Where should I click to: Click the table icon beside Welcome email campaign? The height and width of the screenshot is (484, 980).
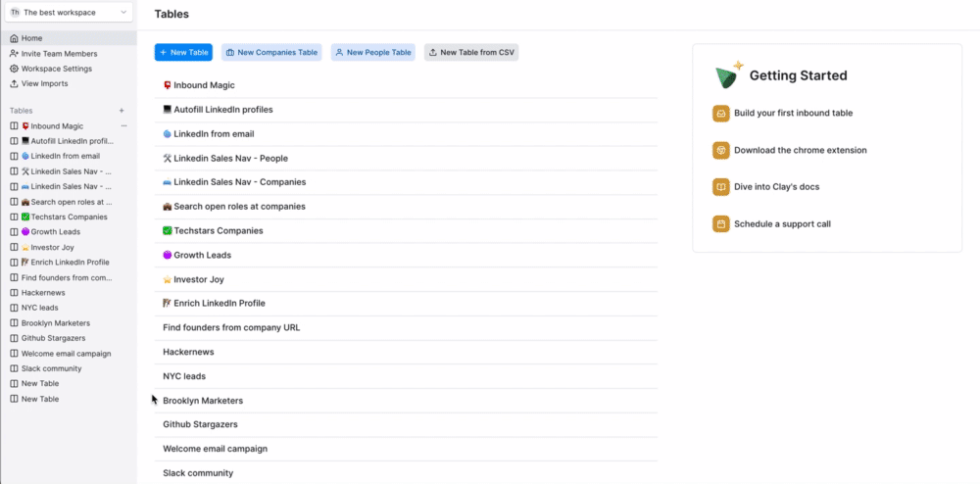coord(15,354)
